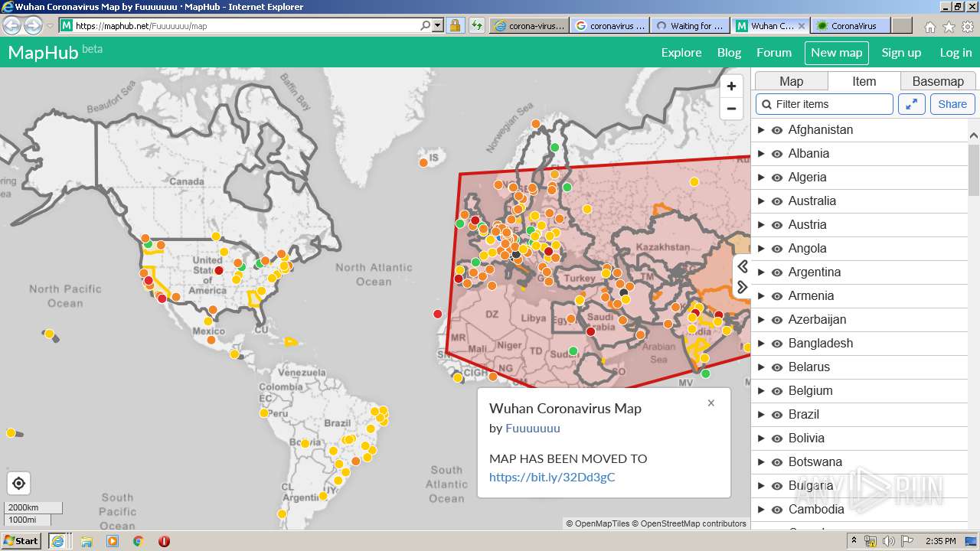Zoom out with the minus map button

pyautogui.click(x=731, y=109)
